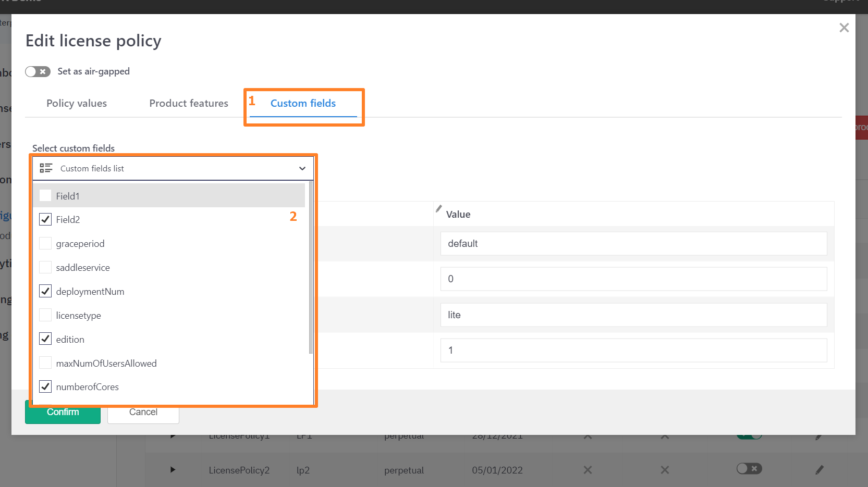868x487 pixels.
Task: Toggle the Set as air-gapped switch
Action: [38, 71]
